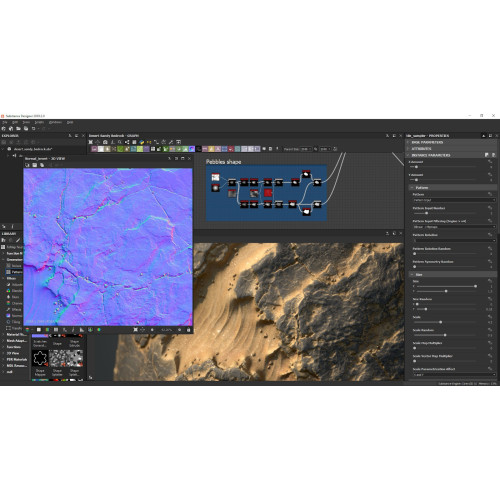
Task: Click the new substance icon in main toolbar
Action: [4, 129]
